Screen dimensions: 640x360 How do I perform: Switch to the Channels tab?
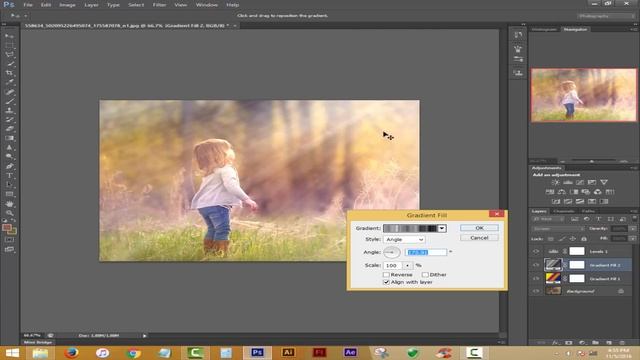click(x=564, y=211)
